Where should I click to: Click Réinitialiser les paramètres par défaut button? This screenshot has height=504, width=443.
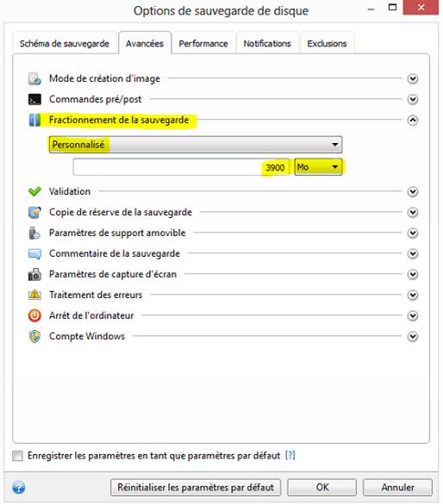click(x=196, y=488)
